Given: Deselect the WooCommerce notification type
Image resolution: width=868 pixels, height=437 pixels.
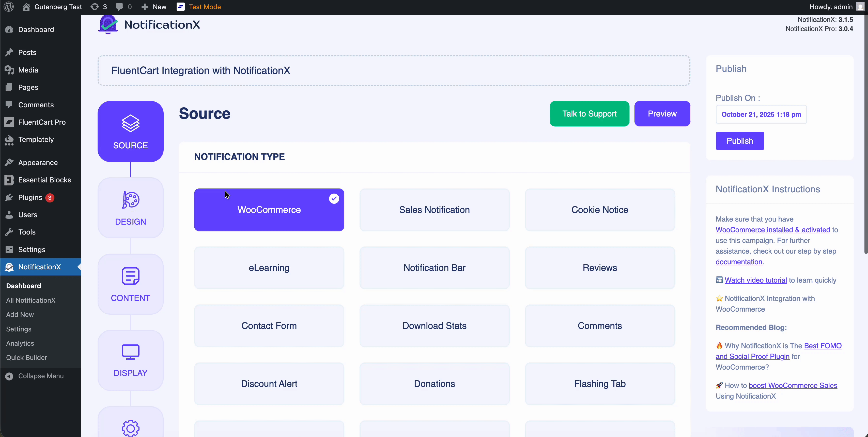Looking at the screenshot, I should 269,210.
